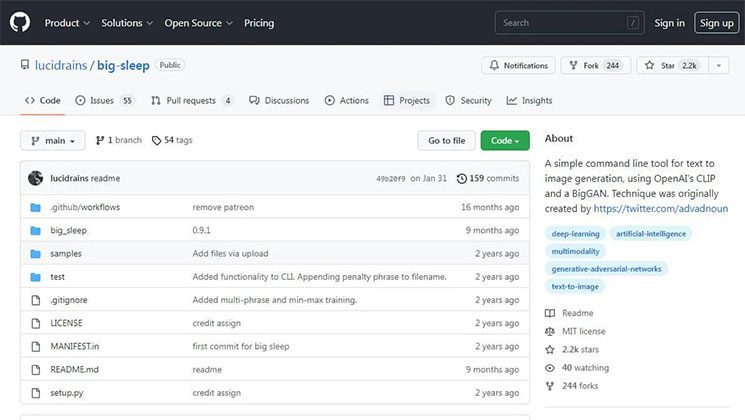Open commit hash 49b20f9

click(x=391, y=179)
